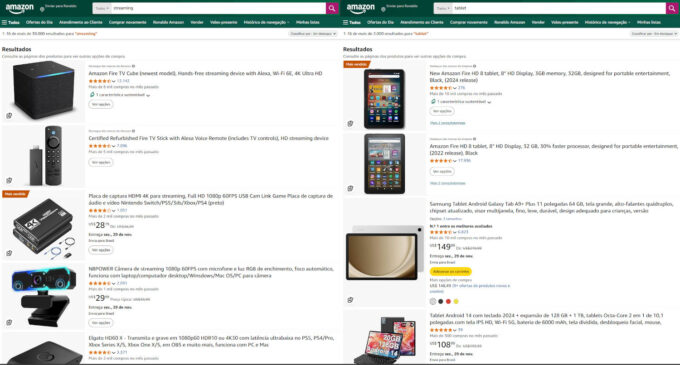Open Samsung Galaxy Tab product thumbnail
Viewport: 680px width, 365px height.
point(384,253)
